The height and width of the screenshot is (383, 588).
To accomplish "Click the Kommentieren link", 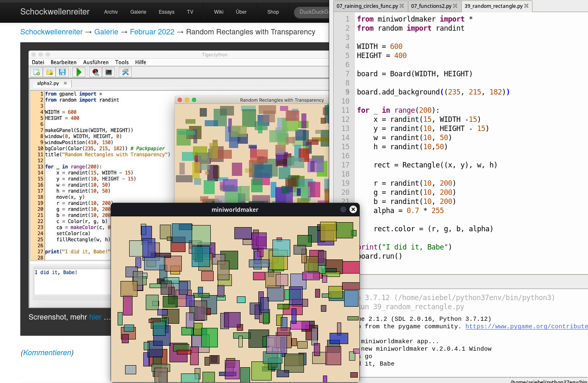I will (47, 353).
